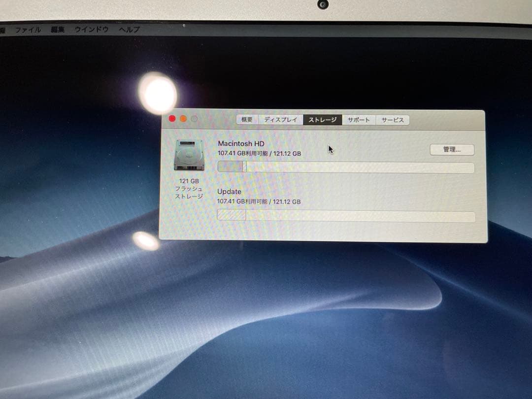Click the flash storage drive icon
The width and height of the screenshot is (532, 399).
point(188,155)
